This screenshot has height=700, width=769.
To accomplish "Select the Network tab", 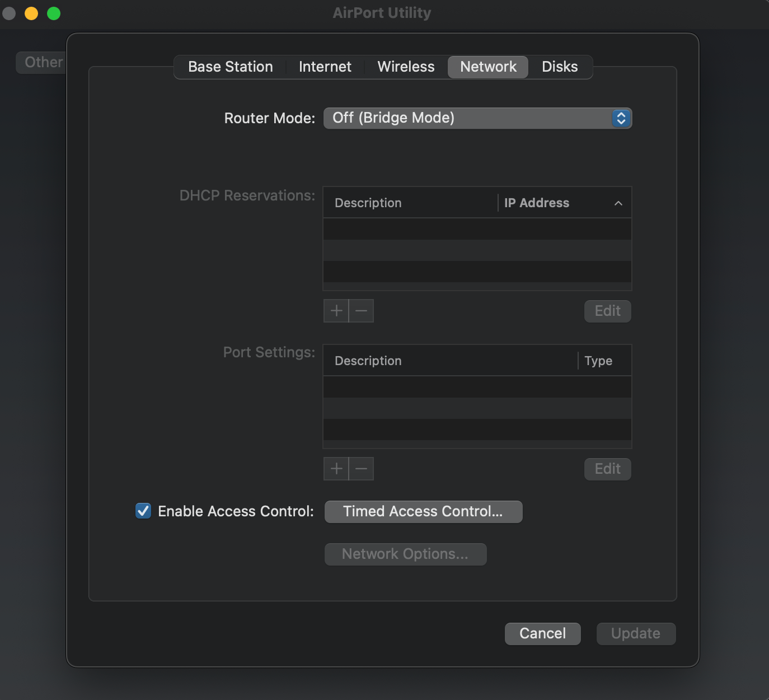I will (488, 67).
